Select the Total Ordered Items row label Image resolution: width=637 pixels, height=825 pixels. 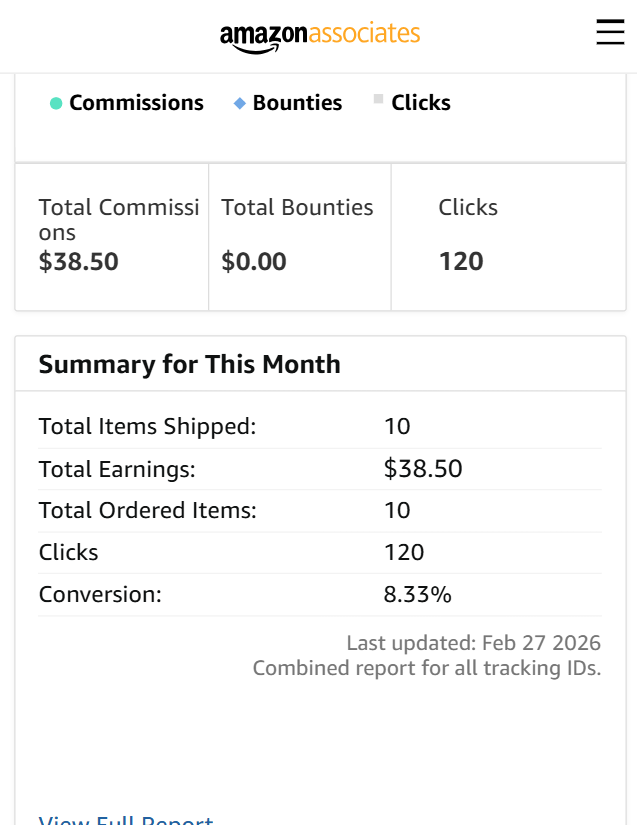(x=147, y=511)
